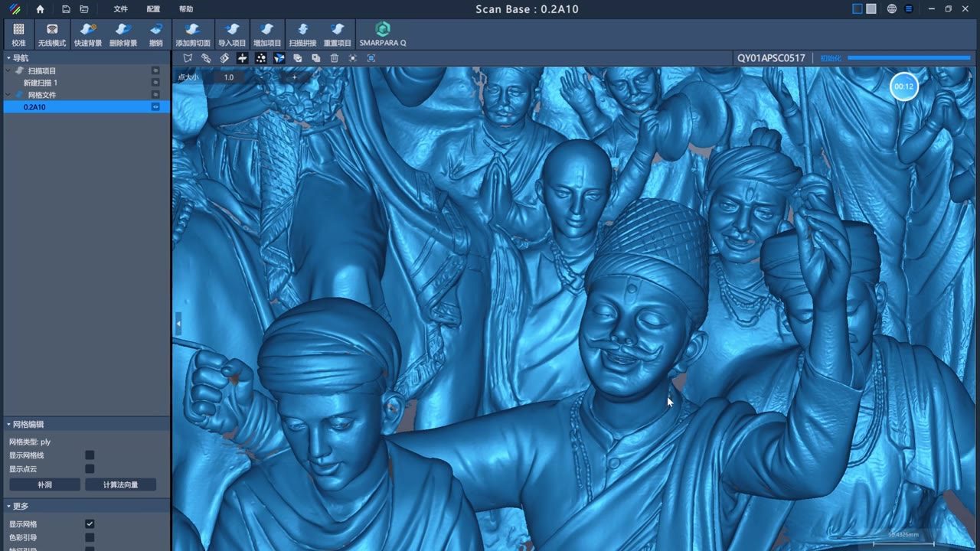Toggle the 显示点云 checkbox
980x551 pixels.
(90, 468)
